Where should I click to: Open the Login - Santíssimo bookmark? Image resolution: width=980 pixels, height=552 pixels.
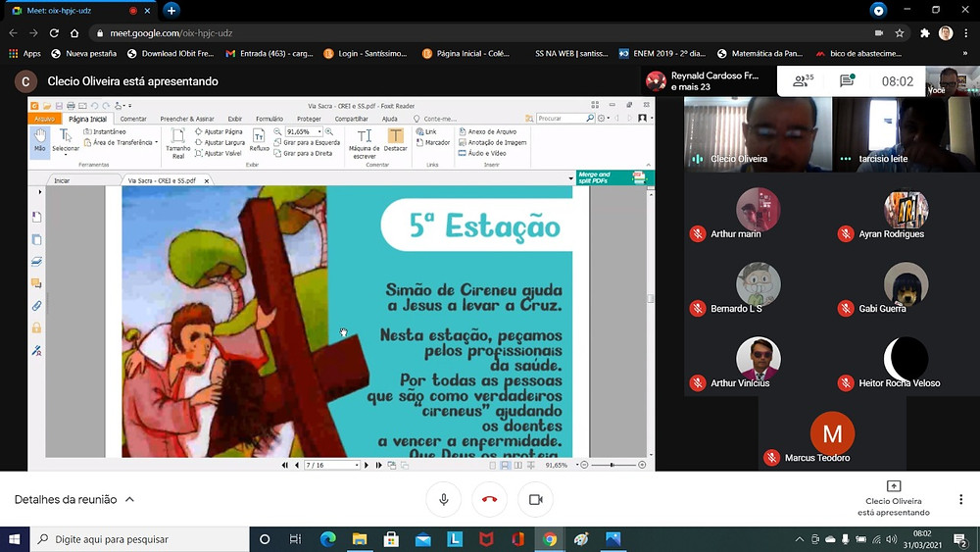366,54
